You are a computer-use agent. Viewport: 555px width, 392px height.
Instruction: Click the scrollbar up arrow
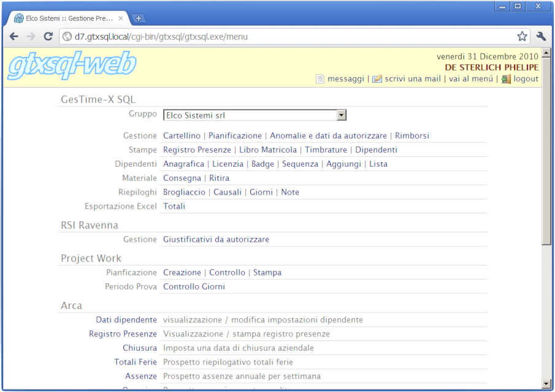click(x=546, y=53)
